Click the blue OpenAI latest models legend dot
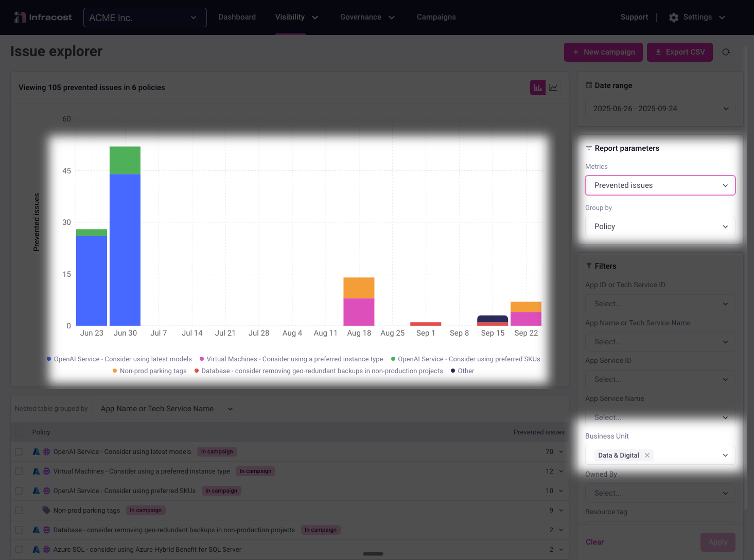Viewport: 754px width, 560px height. tap(49, 359)
